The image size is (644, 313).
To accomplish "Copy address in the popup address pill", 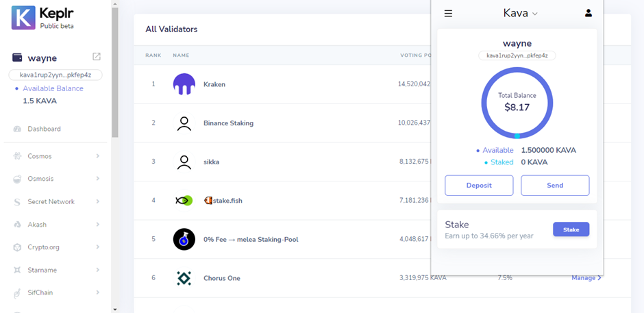I will click(x=517, y=55).
